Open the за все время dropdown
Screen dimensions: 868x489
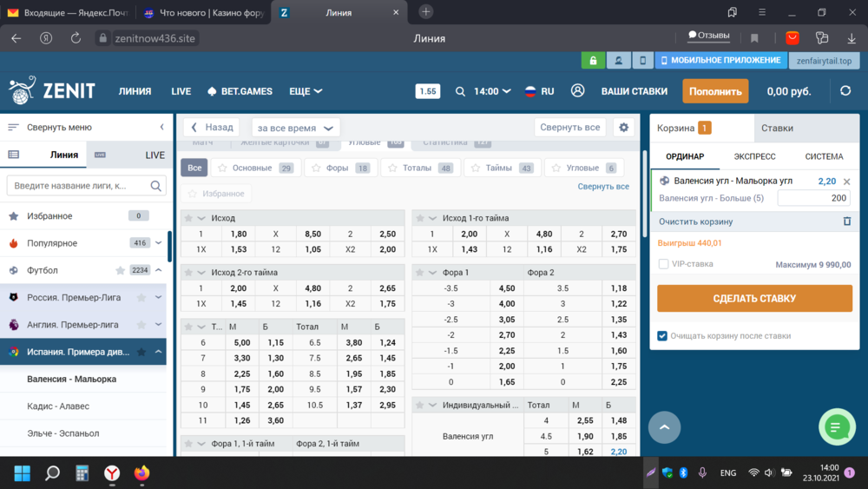tap(296, 128)
